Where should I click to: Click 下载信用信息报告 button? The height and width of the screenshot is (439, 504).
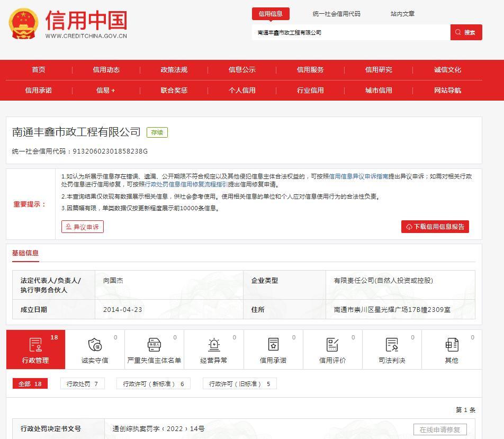(x=435, y=227)
